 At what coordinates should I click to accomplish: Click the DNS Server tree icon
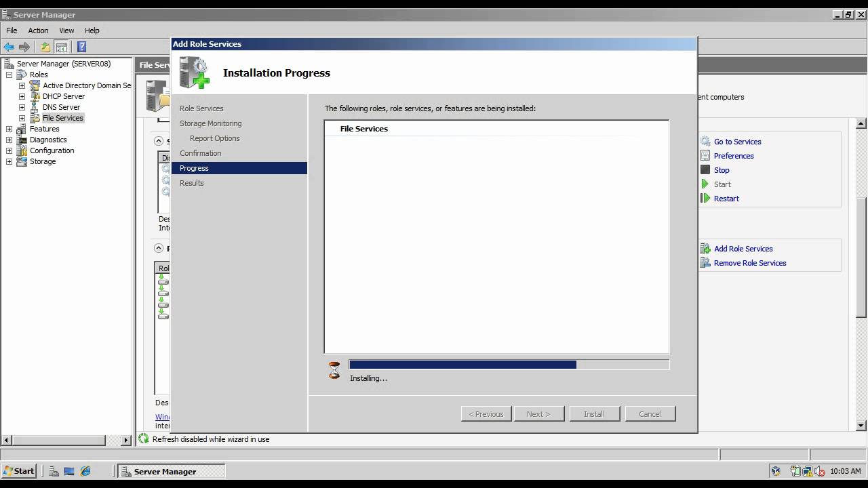[x=35, y=107]
